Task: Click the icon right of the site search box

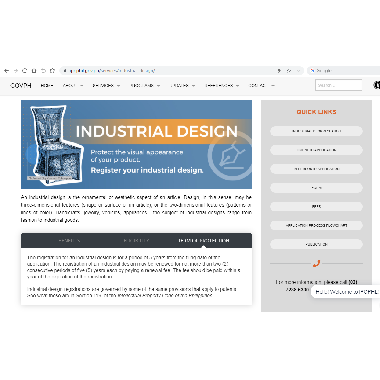Action: pyautogui.click(x=376, y=85)
